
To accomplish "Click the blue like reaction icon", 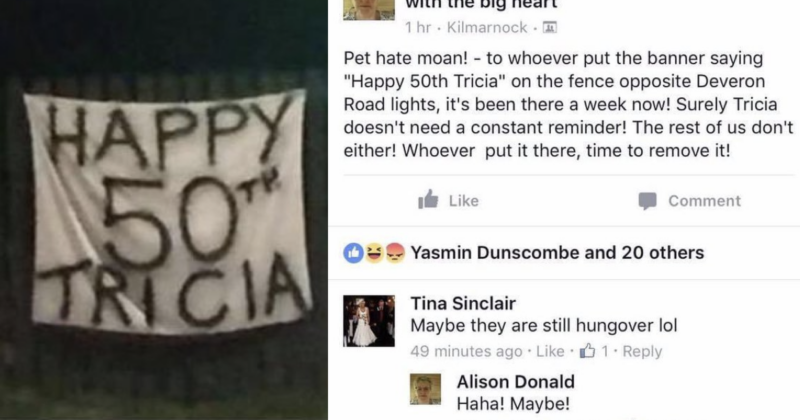I will point(353,253).
